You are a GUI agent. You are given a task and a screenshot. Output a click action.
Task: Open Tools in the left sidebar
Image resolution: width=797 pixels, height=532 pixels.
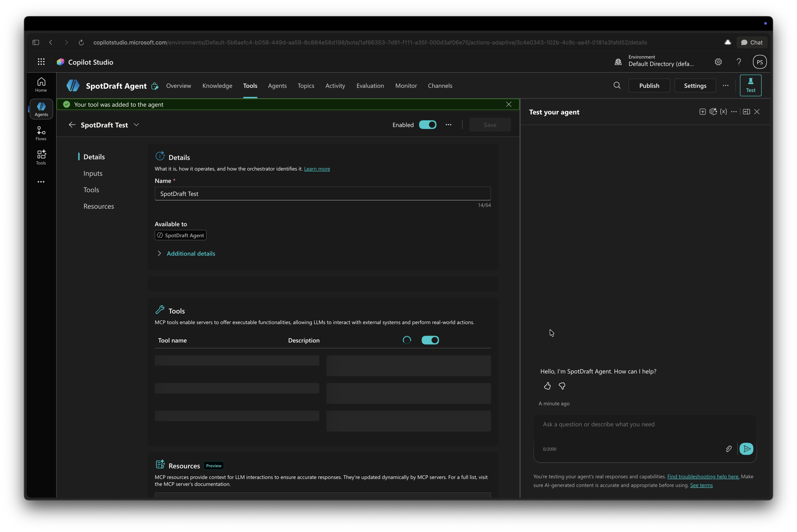pos(41,157)
